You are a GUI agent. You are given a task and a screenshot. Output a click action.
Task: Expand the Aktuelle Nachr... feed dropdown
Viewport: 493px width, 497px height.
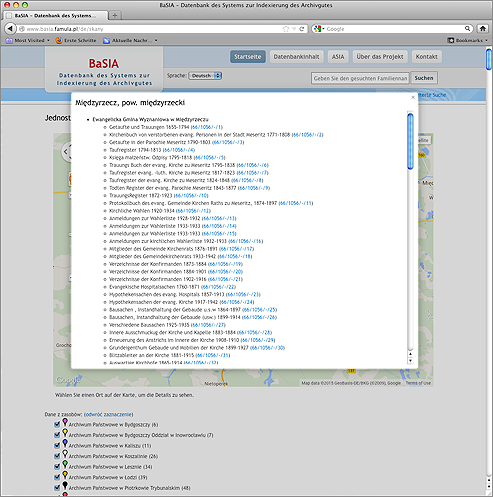pyautogui.click(x=156, y=40)
